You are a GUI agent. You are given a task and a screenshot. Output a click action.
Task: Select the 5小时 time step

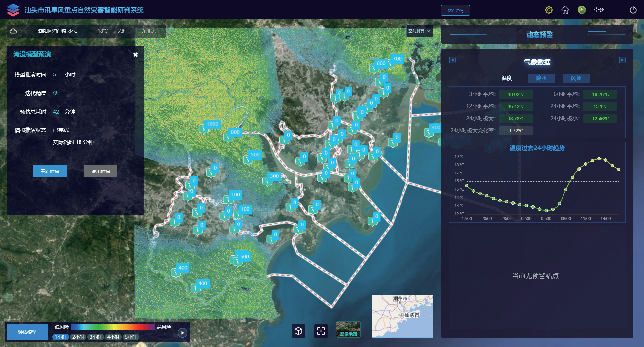pos(131,337)
